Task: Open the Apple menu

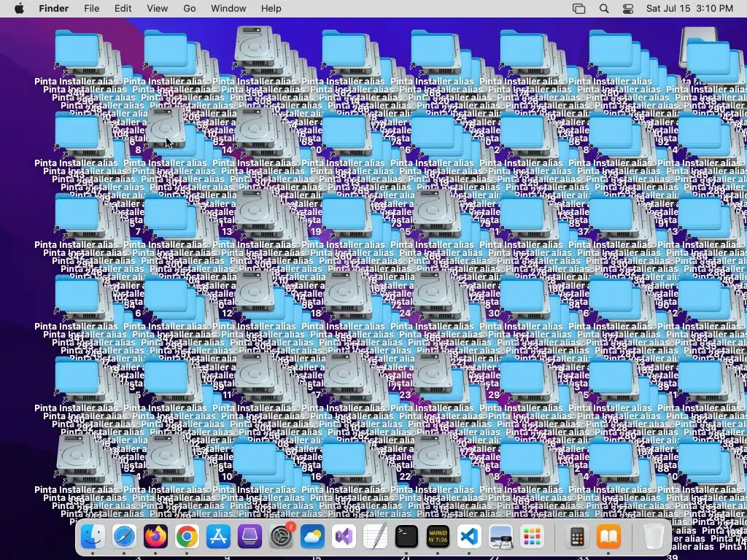Action: pyautogui.click(x=19, y=9)
